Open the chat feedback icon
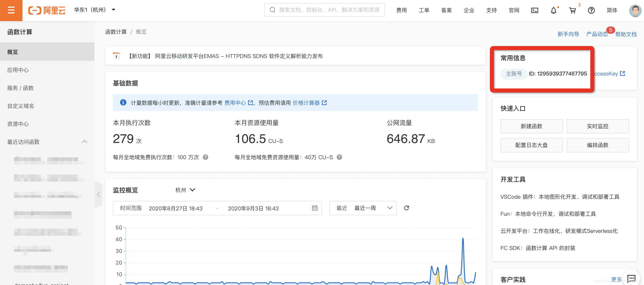Screen dimensions: 644x285 click(x=631, y=278)
